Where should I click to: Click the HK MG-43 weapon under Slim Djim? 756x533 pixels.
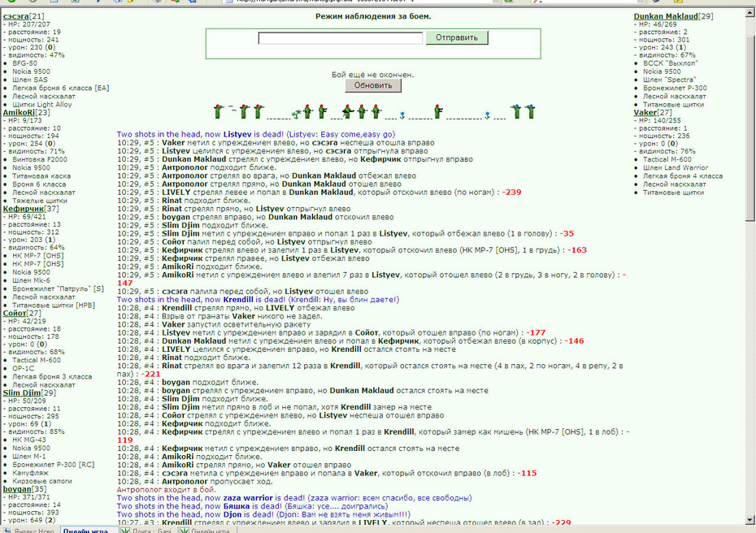pos(29,440)
